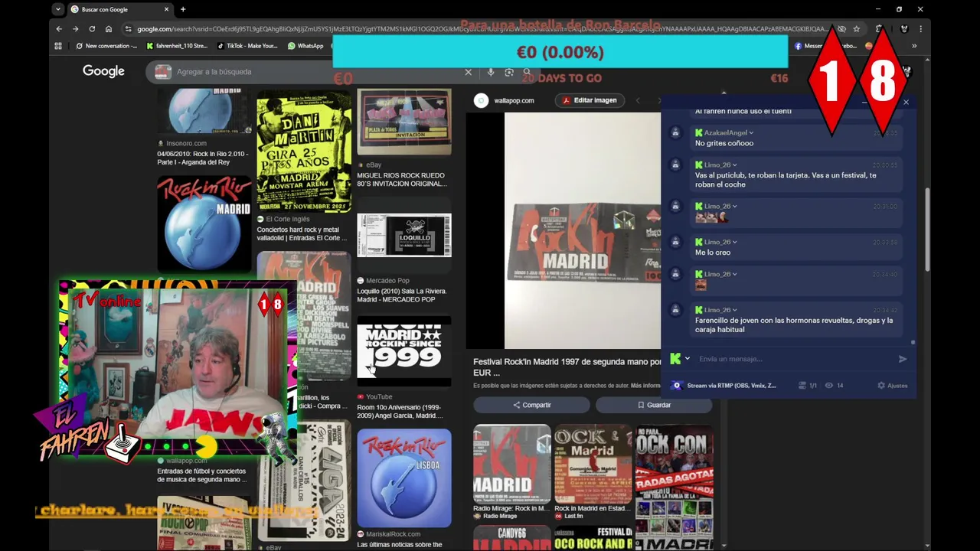Image resolution: width=980 pixels, height=551 pixels.
Task: Open the Rock'n Madrid ticket preview image
Action: point(583,230)
